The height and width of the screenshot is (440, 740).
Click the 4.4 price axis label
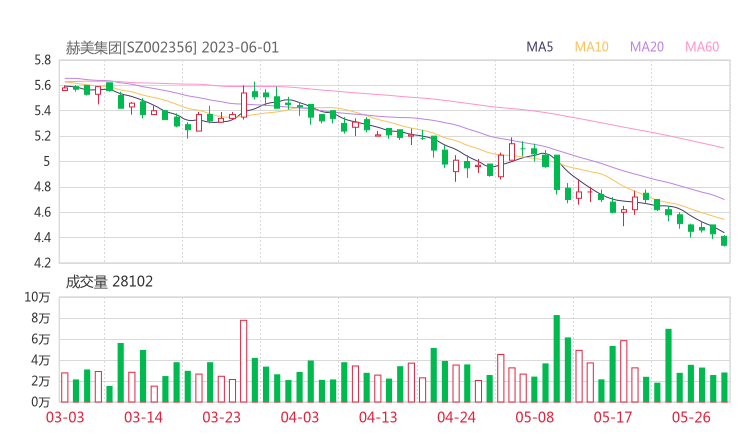42,237
